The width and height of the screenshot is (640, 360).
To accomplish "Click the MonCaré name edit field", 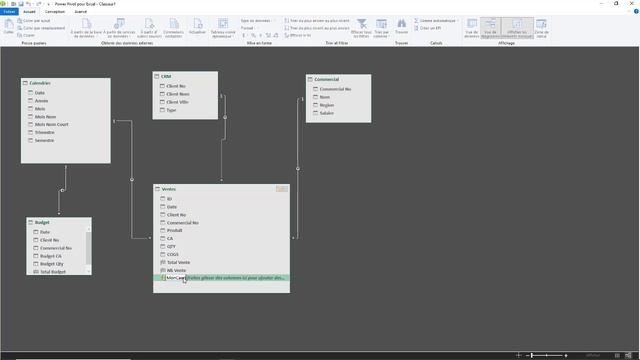I will pyautogui.click(x=176, y=278).
